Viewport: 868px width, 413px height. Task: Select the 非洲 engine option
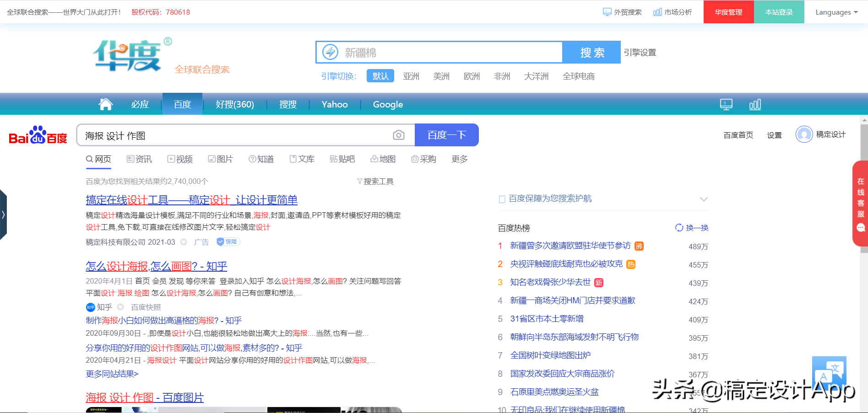(x=502, y=76)
